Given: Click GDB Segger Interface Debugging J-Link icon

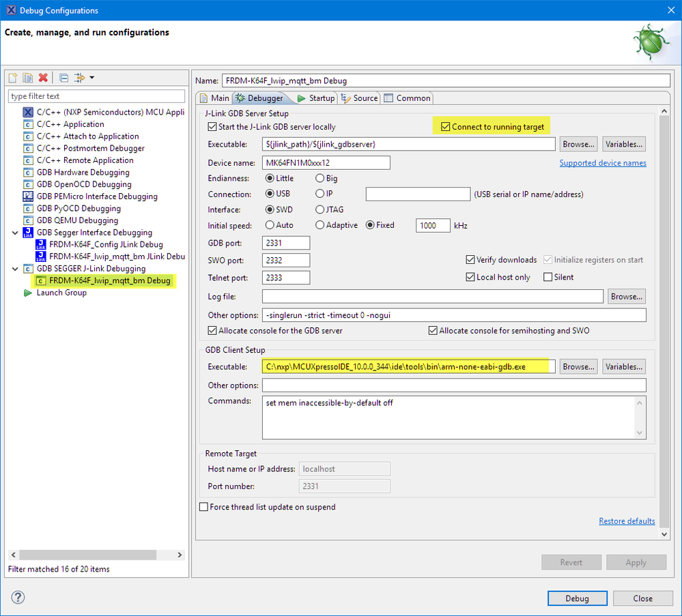Looking at the screenshot, I should coord(28,233).
